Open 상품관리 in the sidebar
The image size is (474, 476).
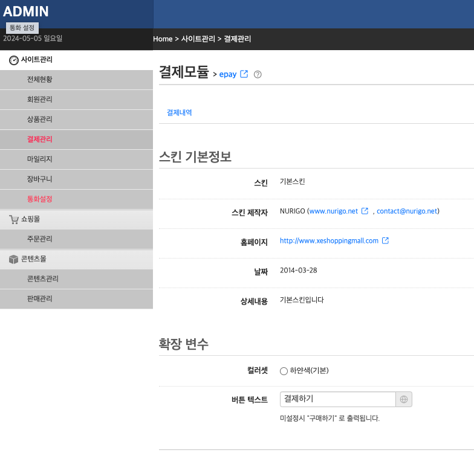click(76, 120)
